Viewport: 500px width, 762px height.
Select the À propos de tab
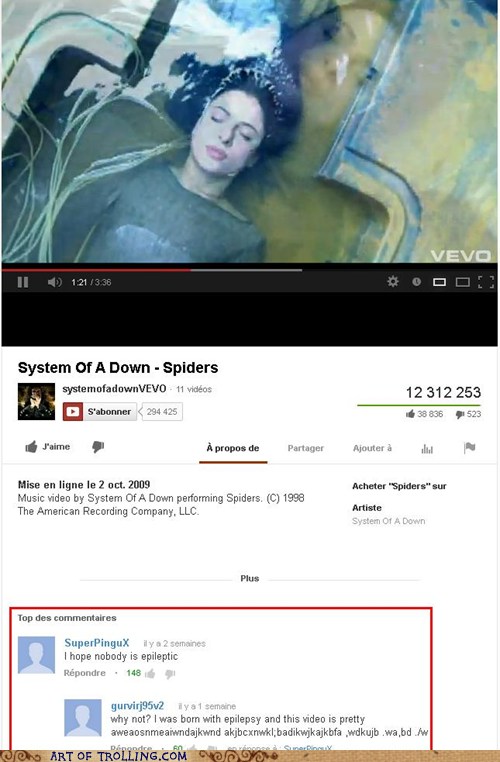pyautogui.click(x=233, y=448)
